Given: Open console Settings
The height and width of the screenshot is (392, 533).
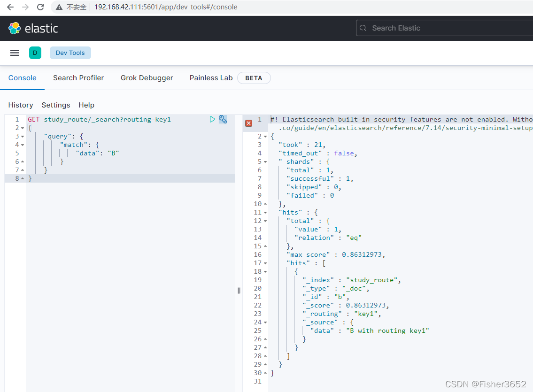Looking at the screenshot, I should (x=56, y=105).
